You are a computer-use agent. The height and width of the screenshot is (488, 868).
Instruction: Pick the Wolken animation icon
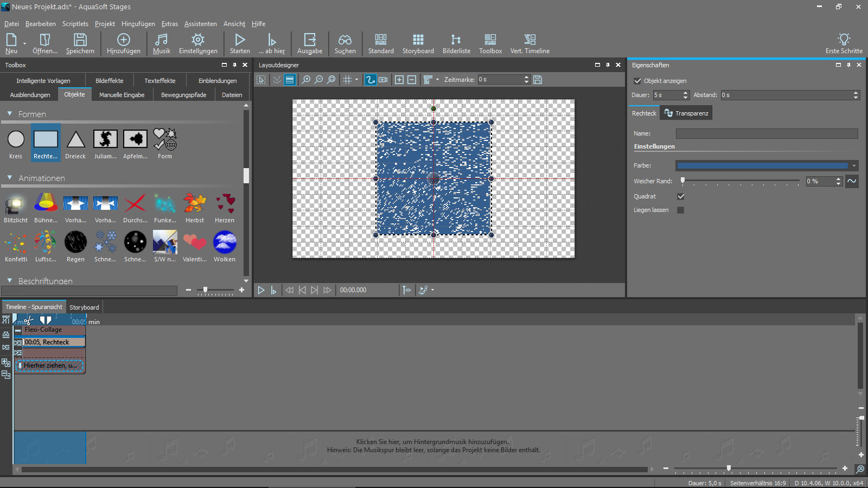[x=225, y=246]
